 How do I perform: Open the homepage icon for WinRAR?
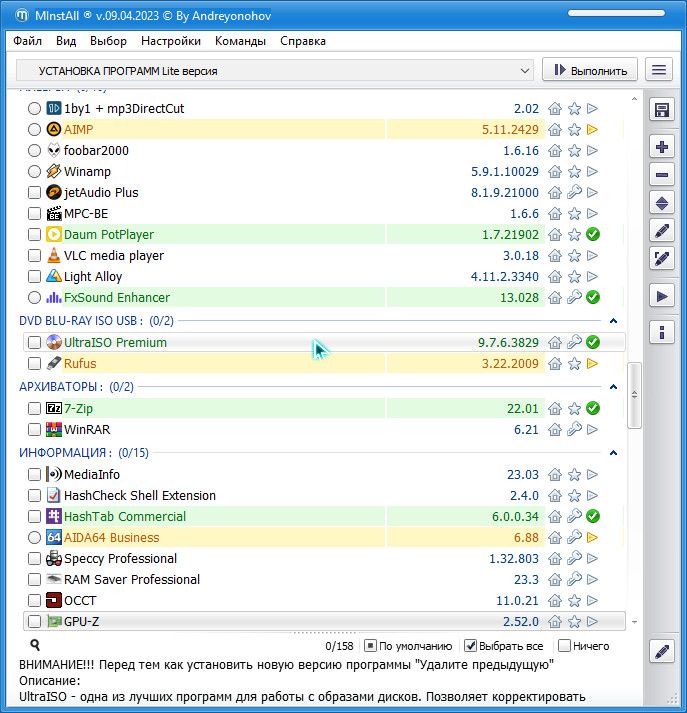point(555,430)
